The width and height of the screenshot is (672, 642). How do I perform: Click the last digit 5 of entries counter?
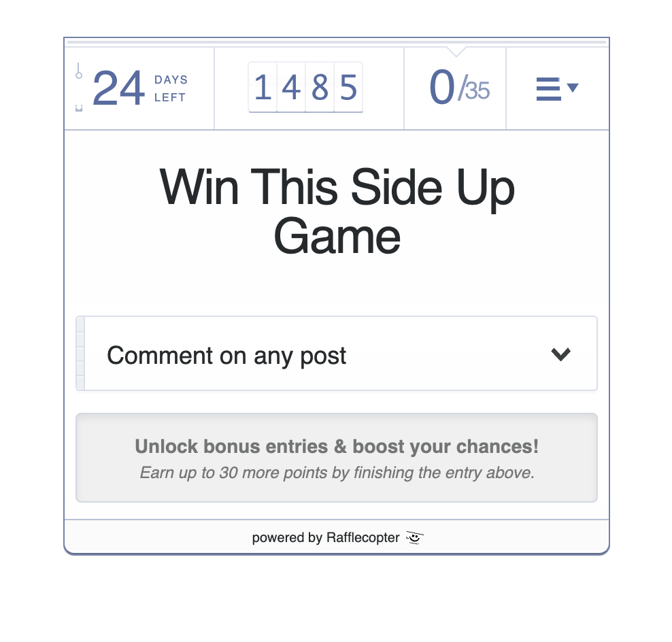coord(348,88)
